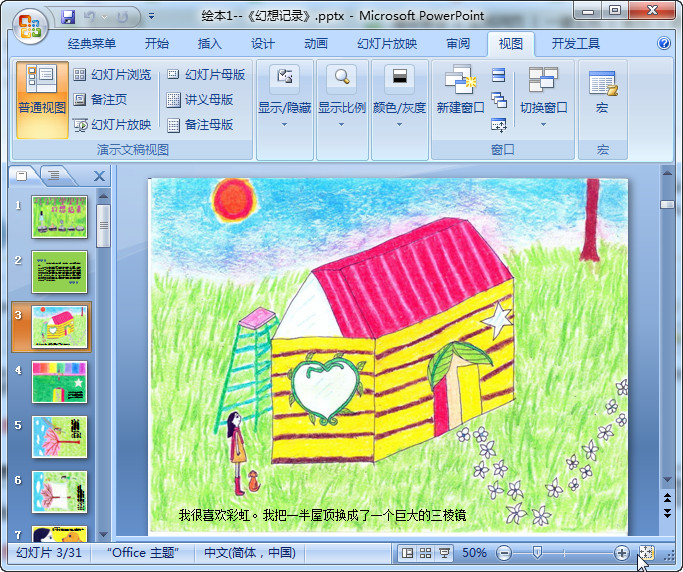Click the zoom slider handle

pos(537,553)
